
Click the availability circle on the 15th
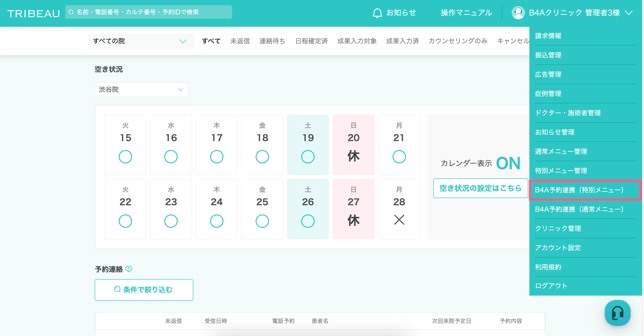tap(125, 157)
